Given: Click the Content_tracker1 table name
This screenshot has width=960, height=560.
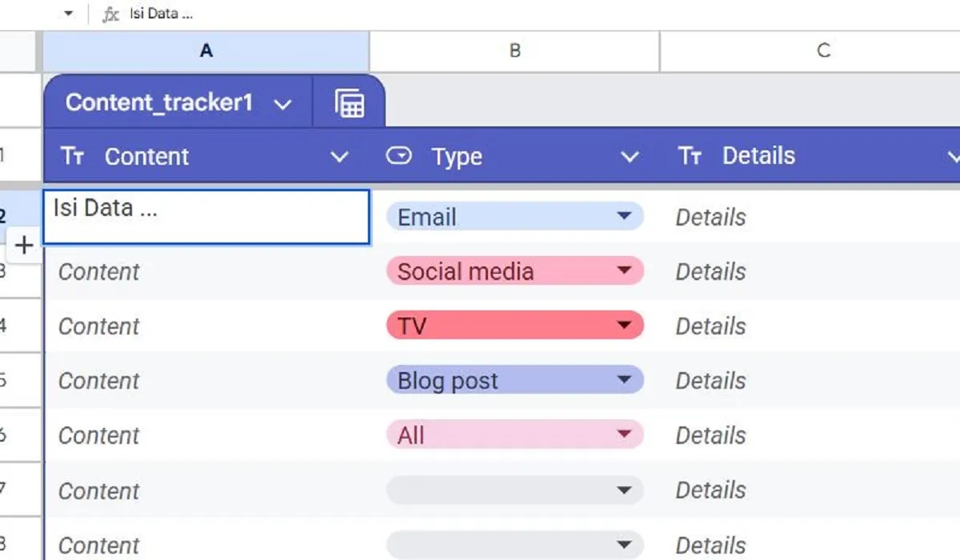Looking at the screenshot, I should [159, 102].
